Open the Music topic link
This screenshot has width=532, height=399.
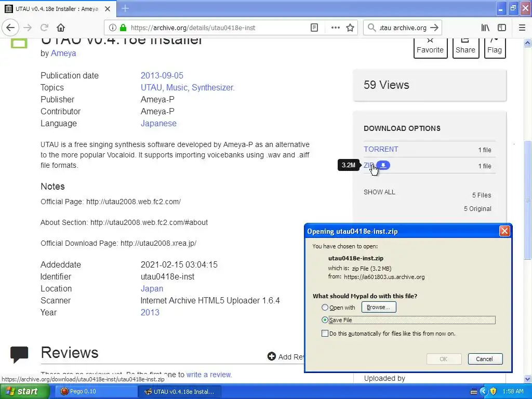pos(178,87)
